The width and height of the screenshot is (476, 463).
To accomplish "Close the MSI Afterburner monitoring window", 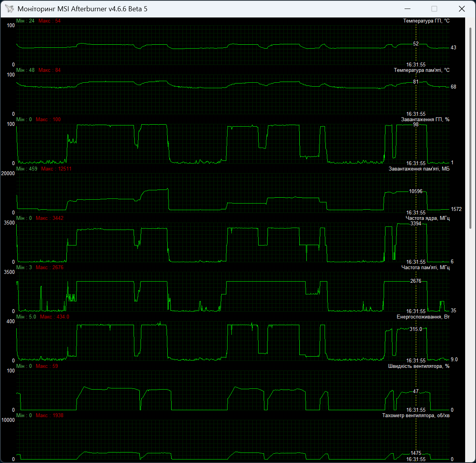I will pyautogui.click(x=462, y=9).
